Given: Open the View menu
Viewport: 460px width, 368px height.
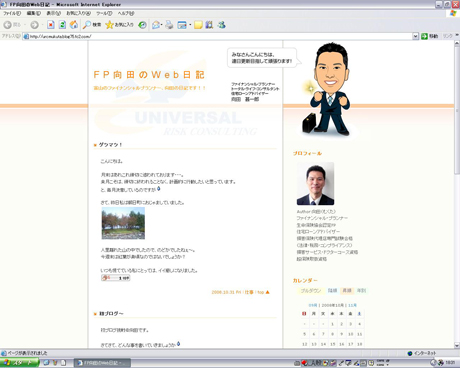Looking at the screenshot, I should click(53, 13).
